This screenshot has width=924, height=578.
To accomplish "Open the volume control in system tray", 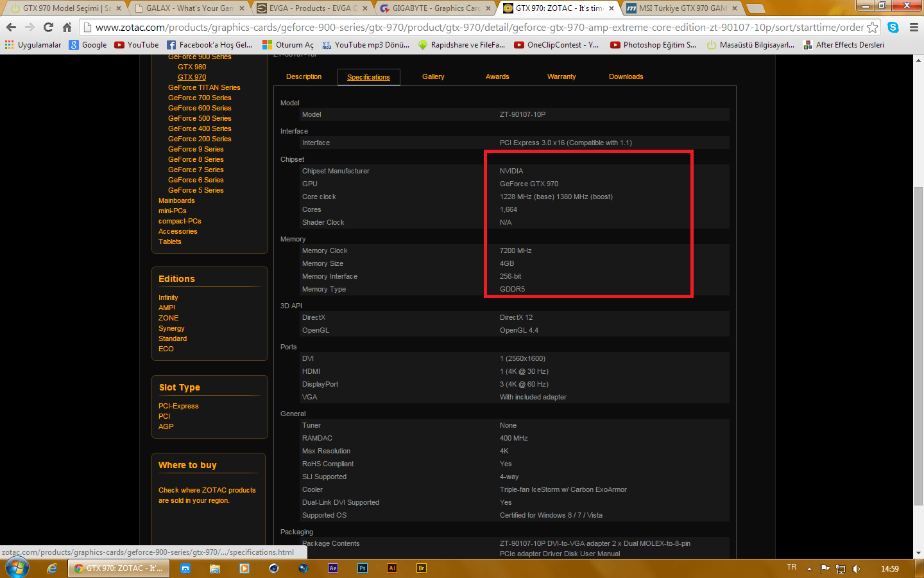I will tap(857, 568).
